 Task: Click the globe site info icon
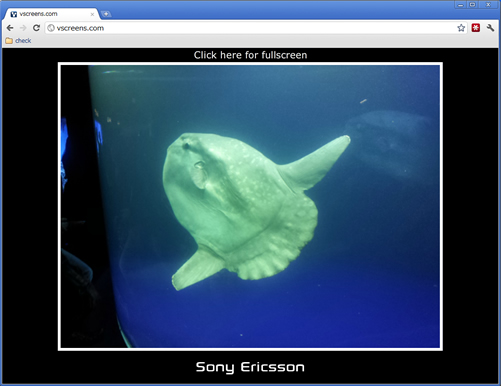51,28
